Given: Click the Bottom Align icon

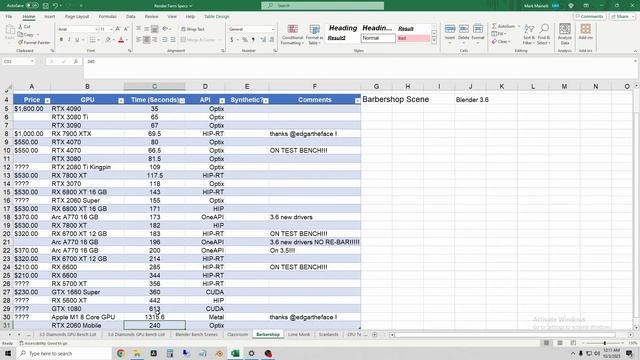Looking at the screenshot, I should click(154, 29).
